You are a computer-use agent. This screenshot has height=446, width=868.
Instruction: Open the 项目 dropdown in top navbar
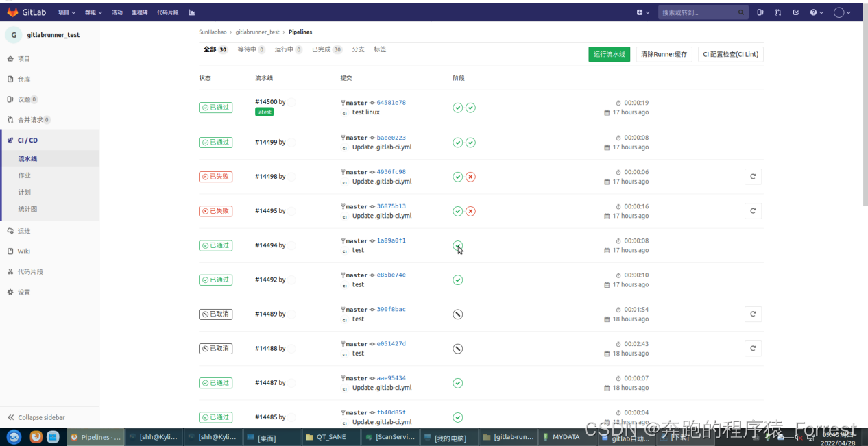click(66, 12)
